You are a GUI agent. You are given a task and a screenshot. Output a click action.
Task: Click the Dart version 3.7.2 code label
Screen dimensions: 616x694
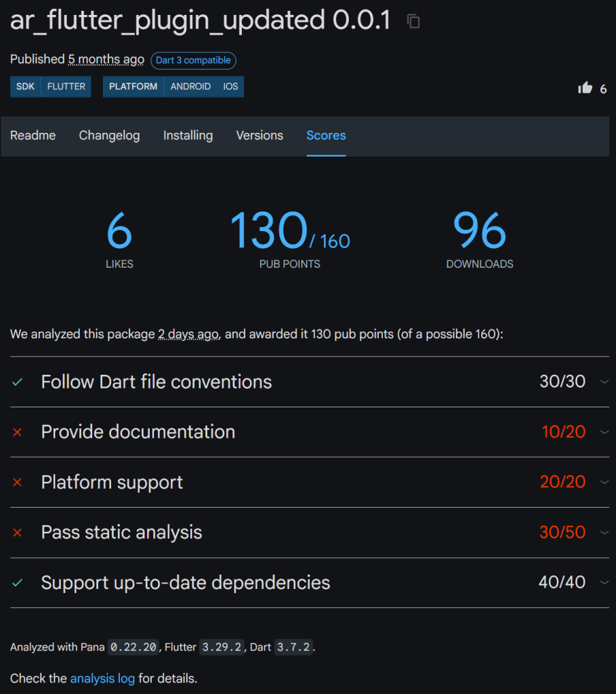[x=293, y=647]
